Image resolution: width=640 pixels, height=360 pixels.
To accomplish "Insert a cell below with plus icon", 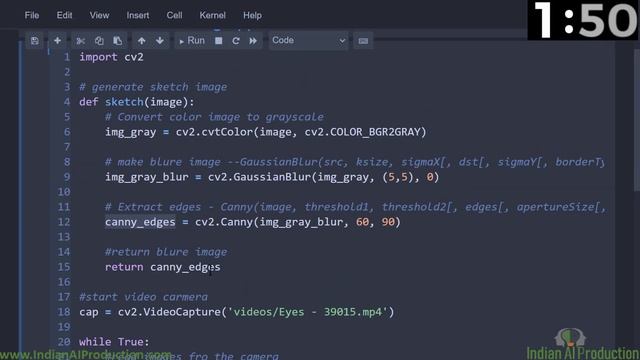I will coord(58,40).
